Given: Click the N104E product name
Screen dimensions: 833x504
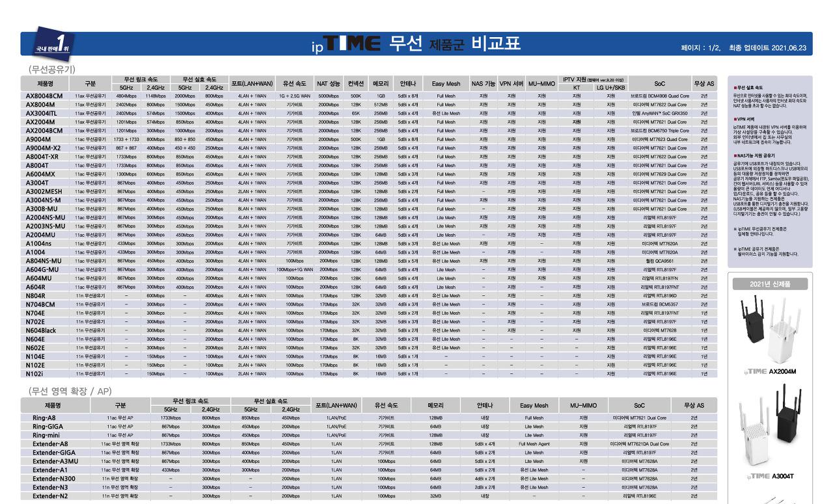Looking at the screenshot, I should coord(35,356).
